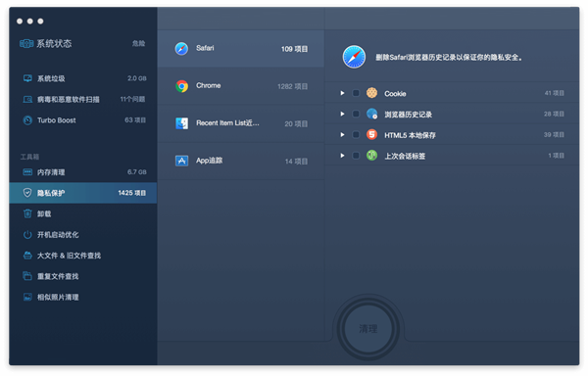The width and height of the screenshot is (588, 376).
Task: Click the 6.7 GB memory value
Action: 137,172
